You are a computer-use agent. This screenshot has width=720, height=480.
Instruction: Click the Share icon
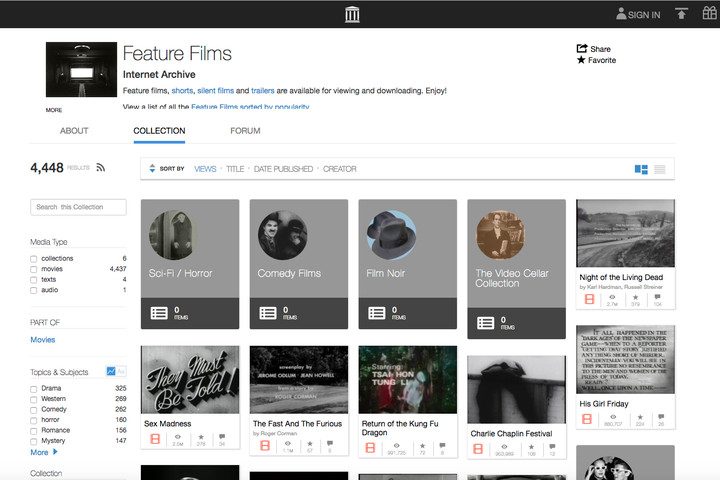(582, 48)
